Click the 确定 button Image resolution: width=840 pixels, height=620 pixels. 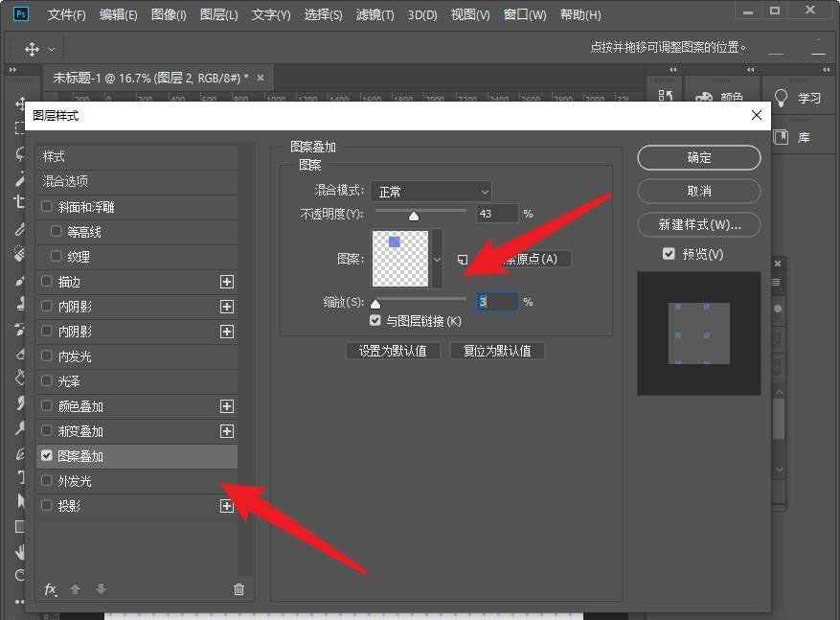tap(698, 157)
